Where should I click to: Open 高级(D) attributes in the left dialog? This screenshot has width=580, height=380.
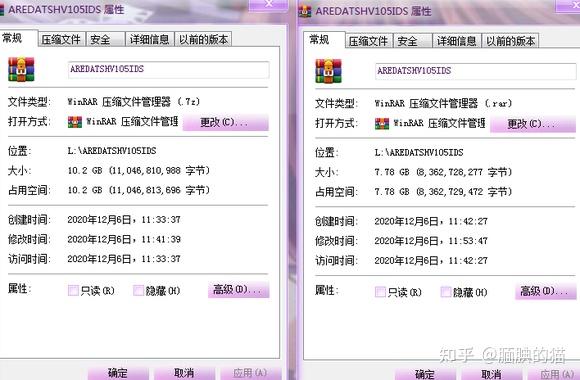[239, 290]
